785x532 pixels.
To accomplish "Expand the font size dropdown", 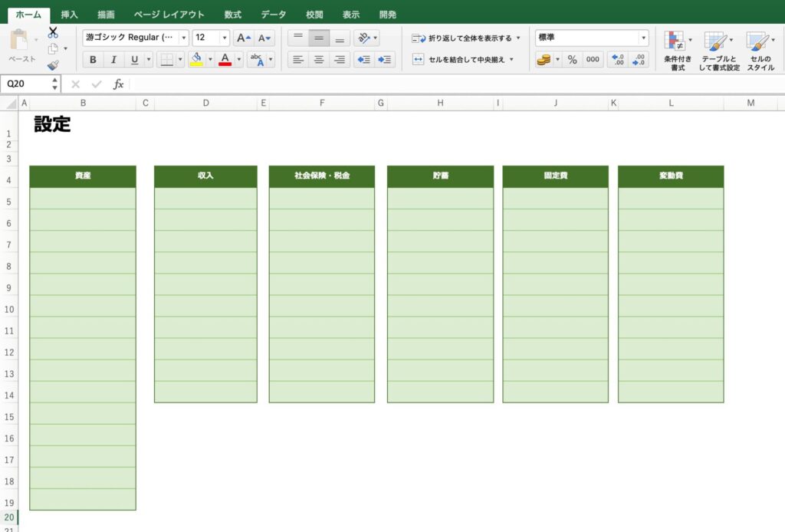I will tap(224, 38).
